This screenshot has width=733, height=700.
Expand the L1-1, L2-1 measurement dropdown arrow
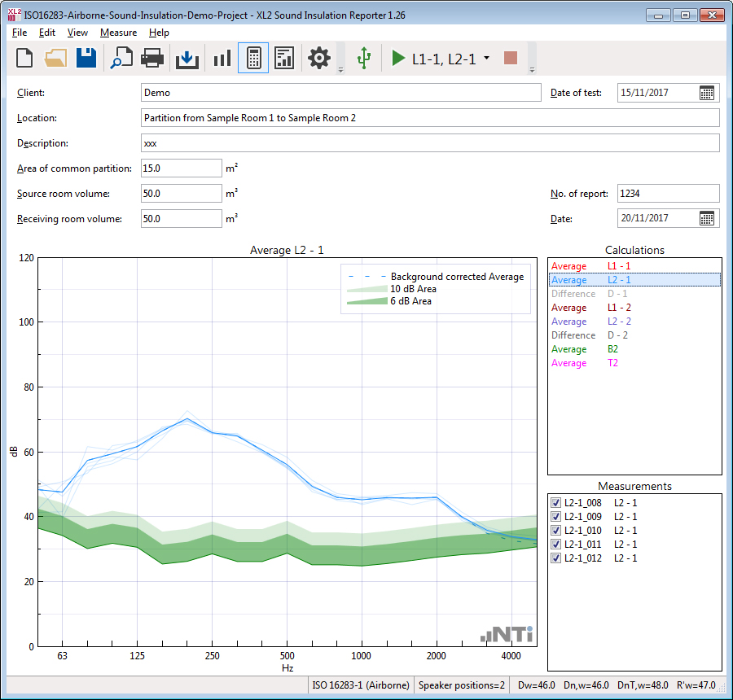[486, 59]
